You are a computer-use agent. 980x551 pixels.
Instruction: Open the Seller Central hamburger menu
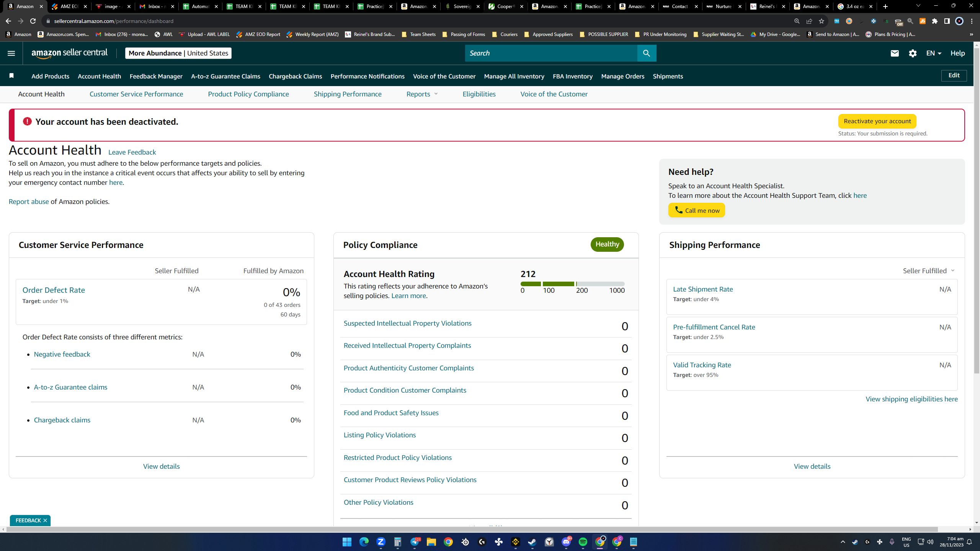pos(11,53)
